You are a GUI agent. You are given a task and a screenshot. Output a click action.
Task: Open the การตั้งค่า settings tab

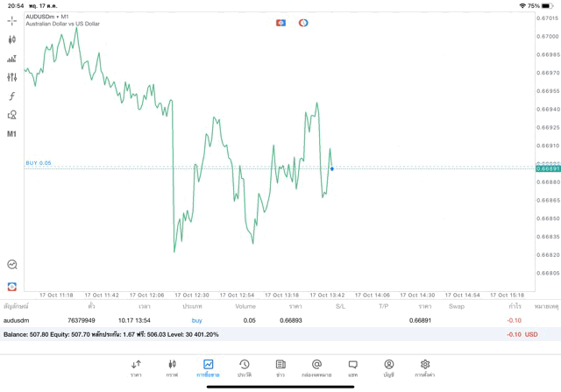(425, 367)
